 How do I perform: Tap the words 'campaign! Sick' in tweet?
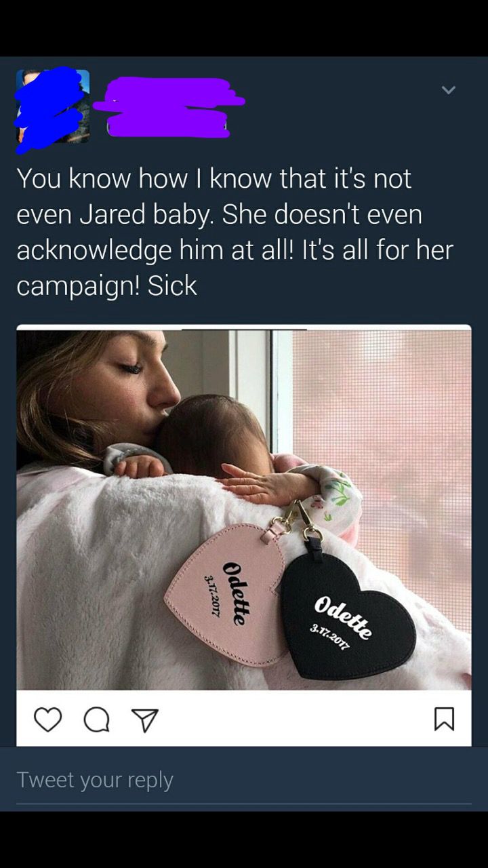point(106,286)
